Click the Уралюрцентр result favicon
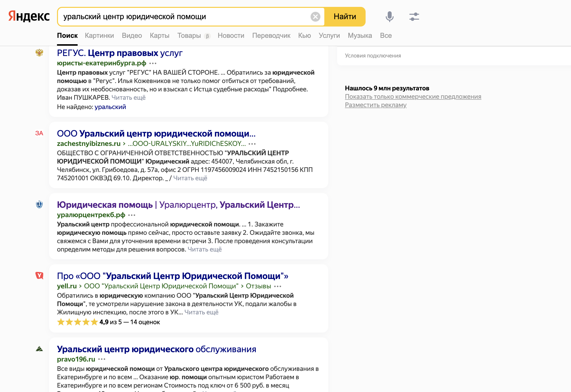This screenshot has width=571, height=392. (39, 204)
